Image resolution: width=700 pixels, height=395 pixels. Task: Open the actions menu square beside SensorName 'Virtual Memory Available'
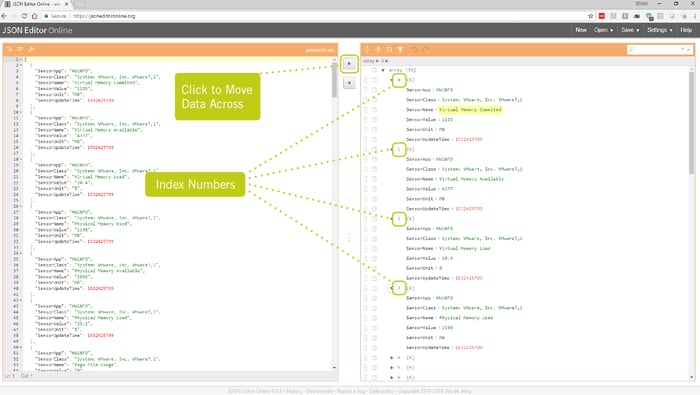coord(374,179)
